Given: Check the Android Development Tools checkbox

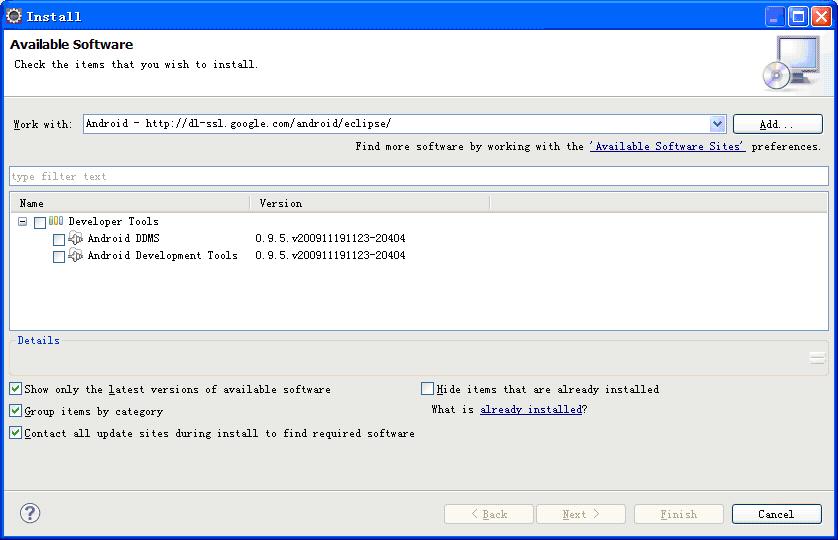Looking at the screenshot, I should click(59, 257).
